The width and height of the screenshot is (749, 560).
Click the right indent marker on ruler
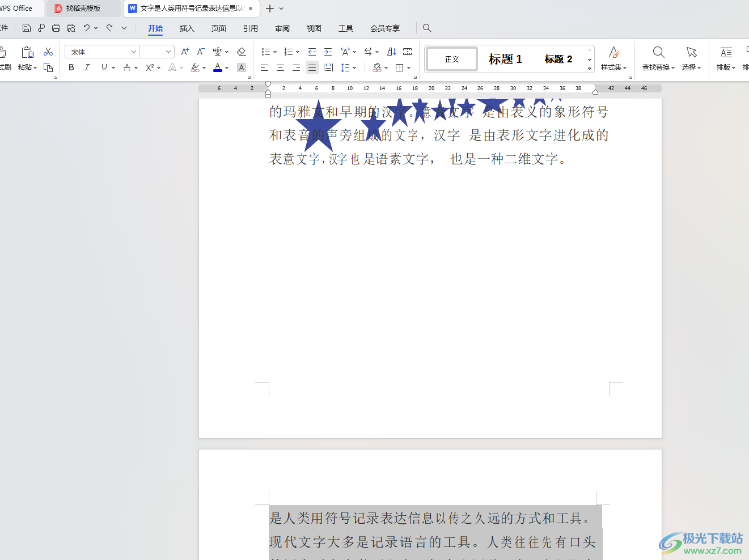(x=595, y=91)
